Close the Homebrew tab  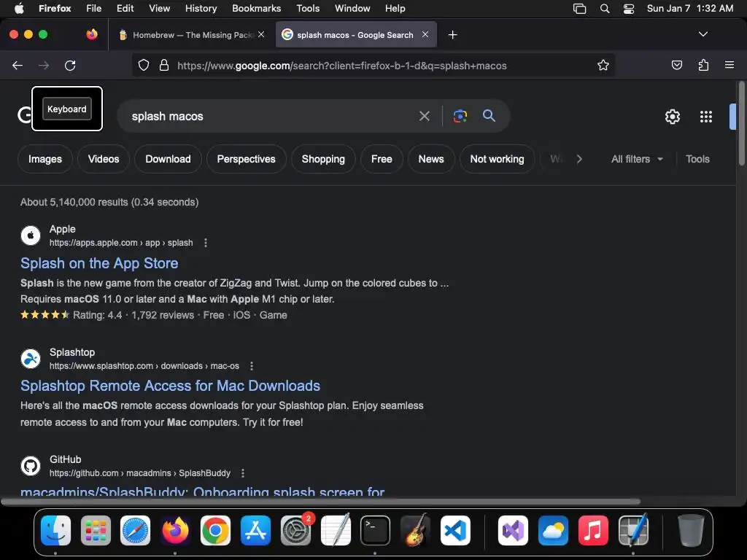261,34
